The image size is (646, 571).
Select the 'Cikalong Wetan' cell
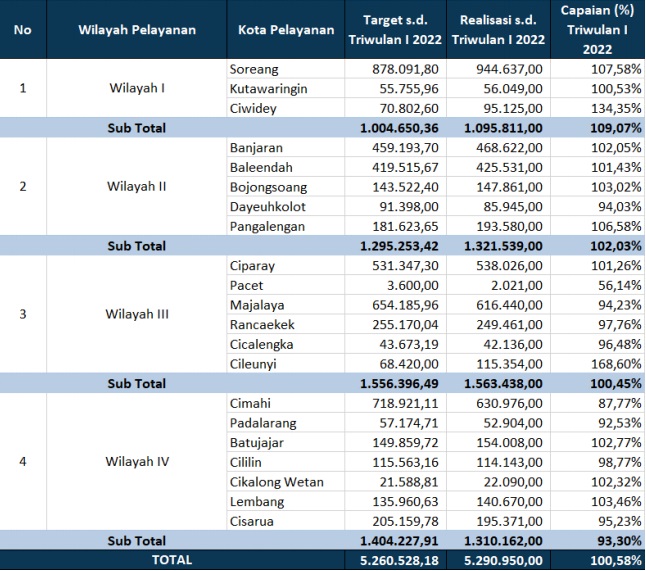click(x=286, y=482)
